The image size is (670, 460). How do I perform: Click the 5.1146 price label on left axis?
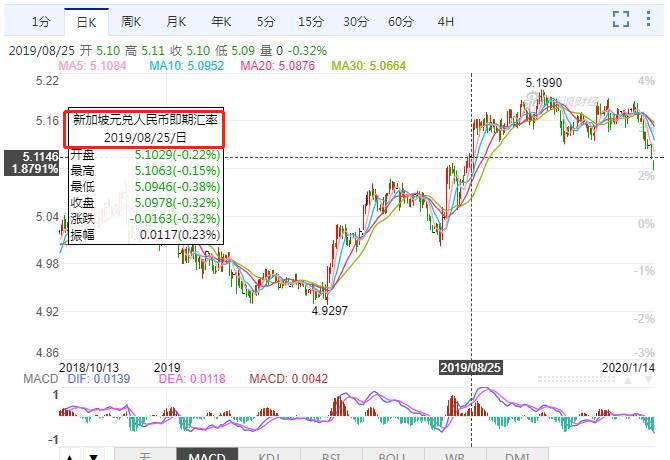29,157
